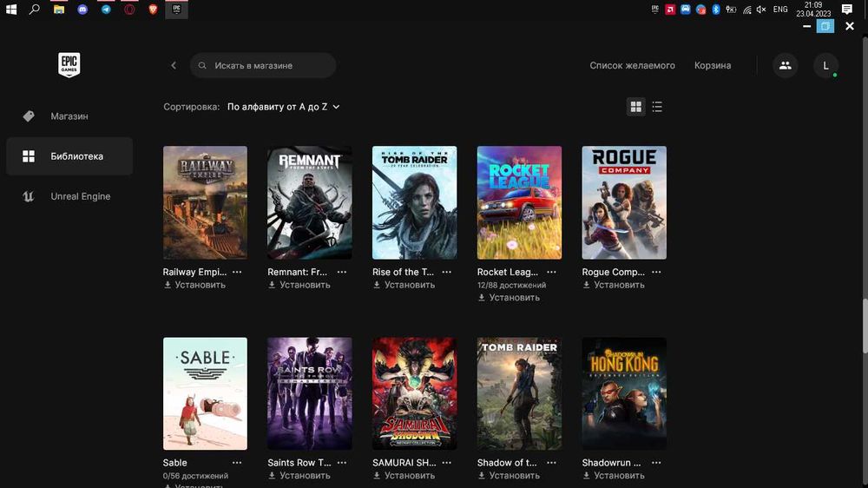Select the Sable cover art
868x488 pixels.
(x=205, y=393)
